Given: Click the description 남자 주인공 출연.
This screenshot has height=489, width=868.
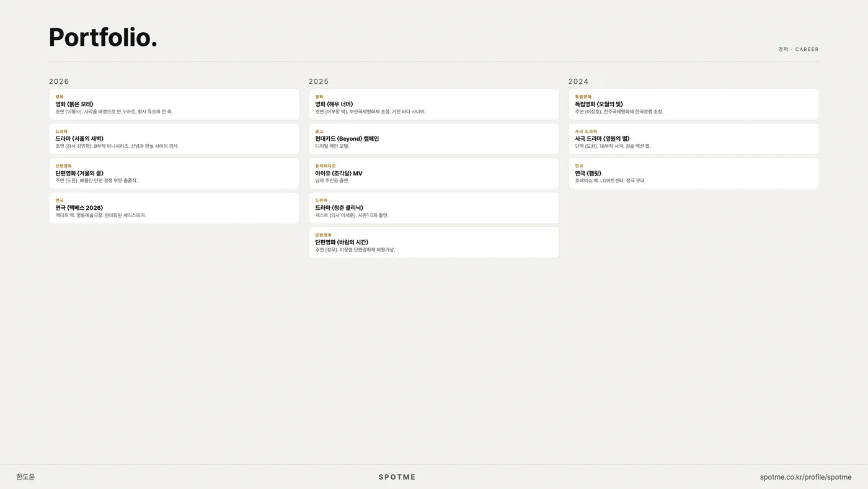Looking at the screenshot, I should pyautogui.click(x=332, y=181).
